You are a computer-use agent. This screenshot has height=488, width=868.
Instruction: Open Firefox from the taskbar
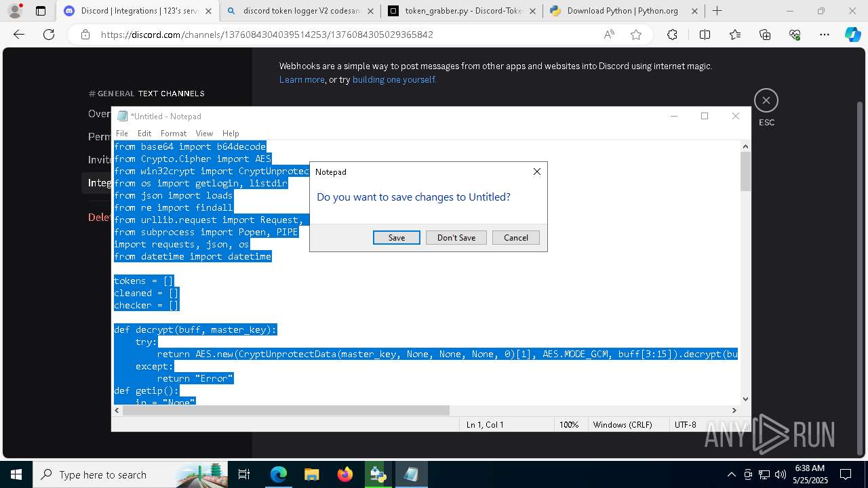point(344,474)
